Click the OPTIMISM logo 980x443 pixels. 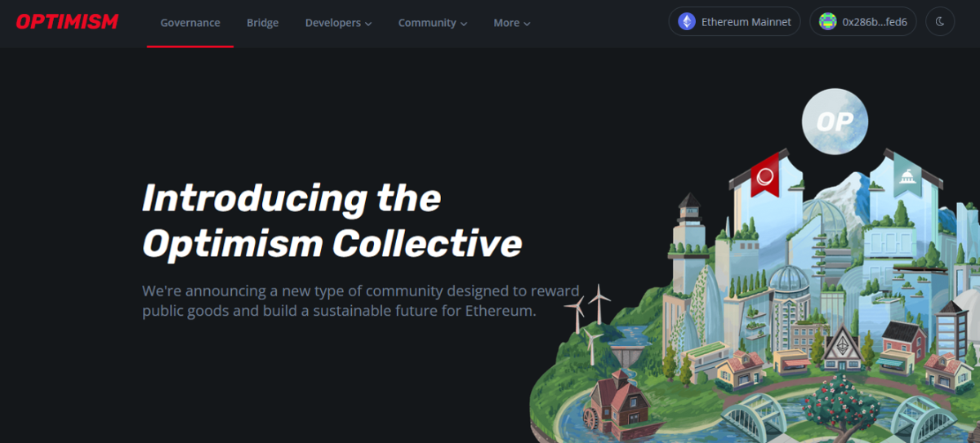coord(67,22)
